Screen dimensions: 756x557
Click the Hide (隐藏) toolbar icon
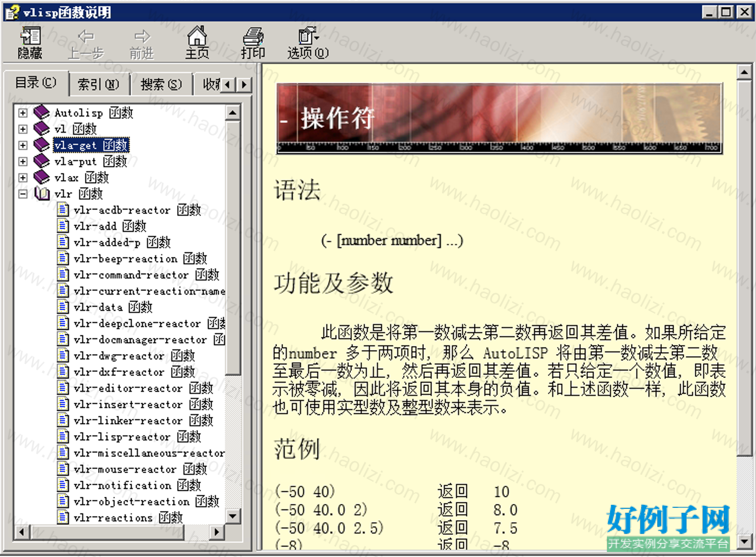(30, 36)
